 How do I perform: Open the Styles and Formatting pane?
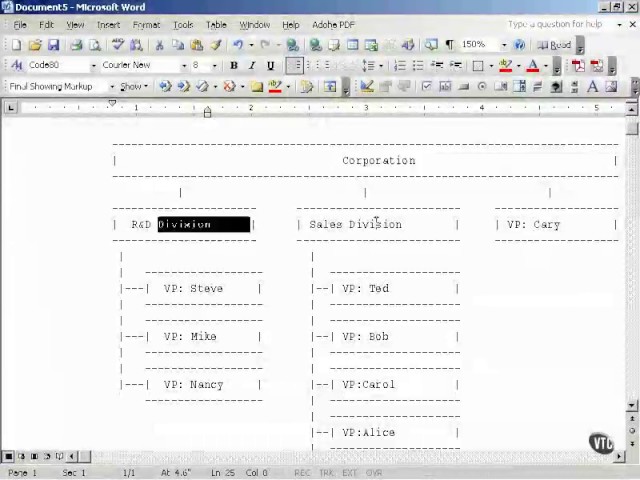pyautogui.click(x=17, y=65)
